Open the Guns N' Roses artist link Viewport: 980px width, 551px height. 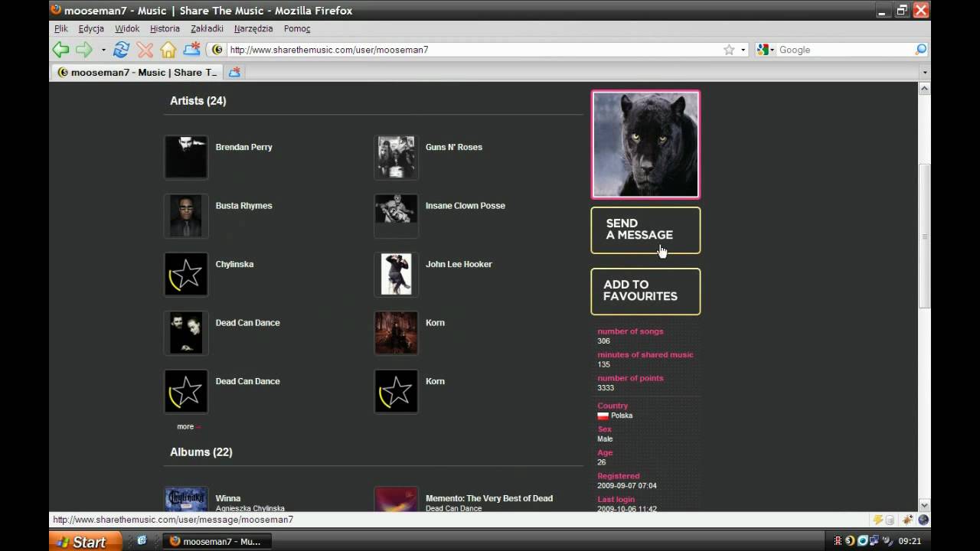pos(454,147)
